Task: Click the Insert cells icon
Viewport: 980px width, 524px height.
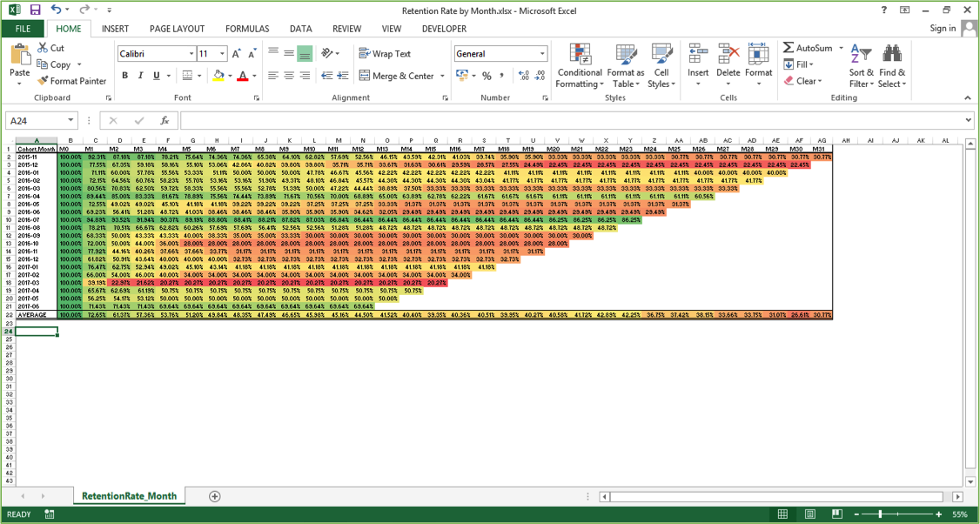Action: [x=698, y=54]
